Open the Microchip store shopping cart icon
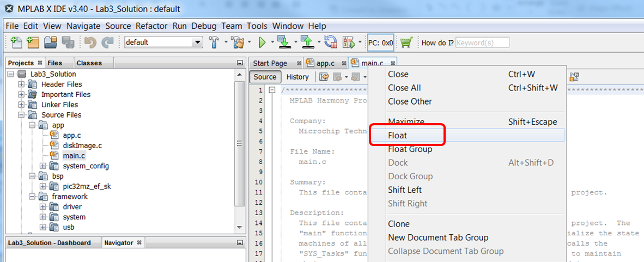This screenshot has width=644, height=262. point(406,42)
